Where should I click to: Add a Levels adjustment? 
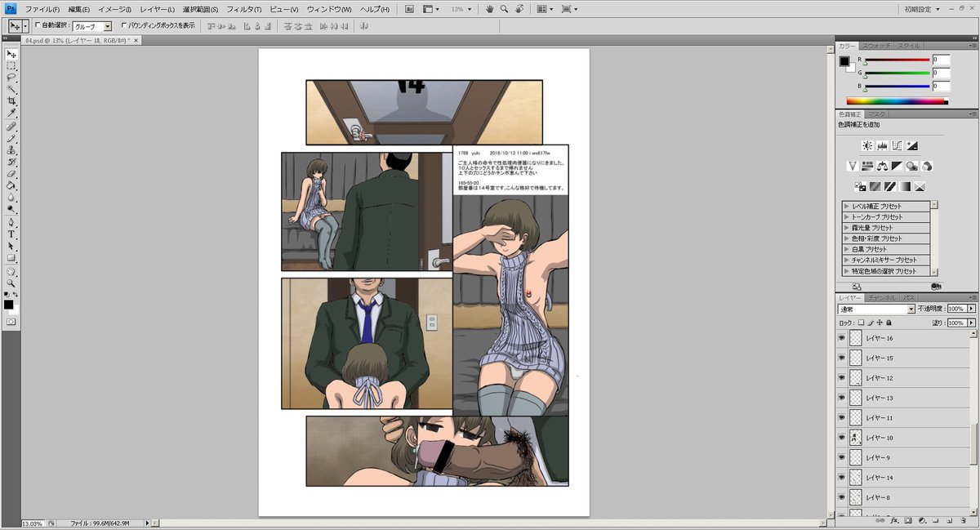point(882,145)
